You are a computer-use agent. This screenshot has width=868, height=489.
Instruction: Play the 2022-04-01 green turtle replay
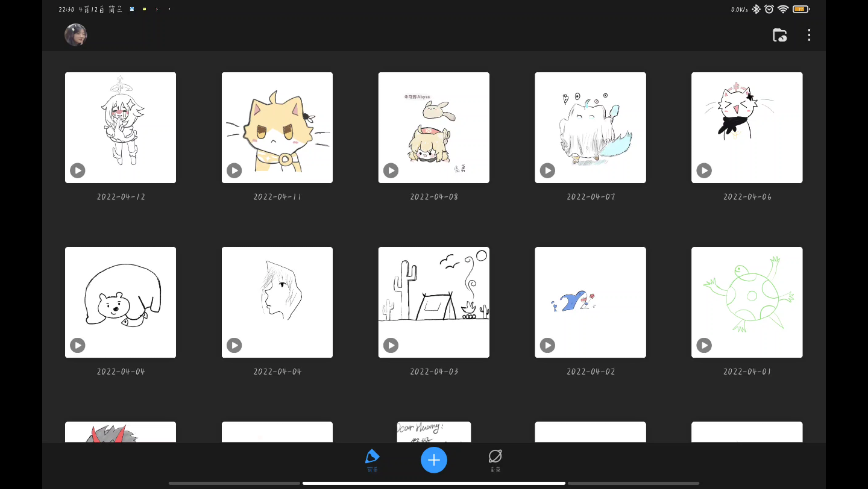tap(704, 345)
